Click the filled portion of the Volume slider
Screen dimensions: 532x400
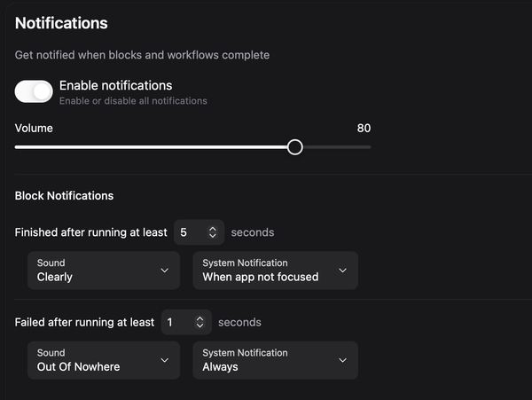click(x=151, y=147)
